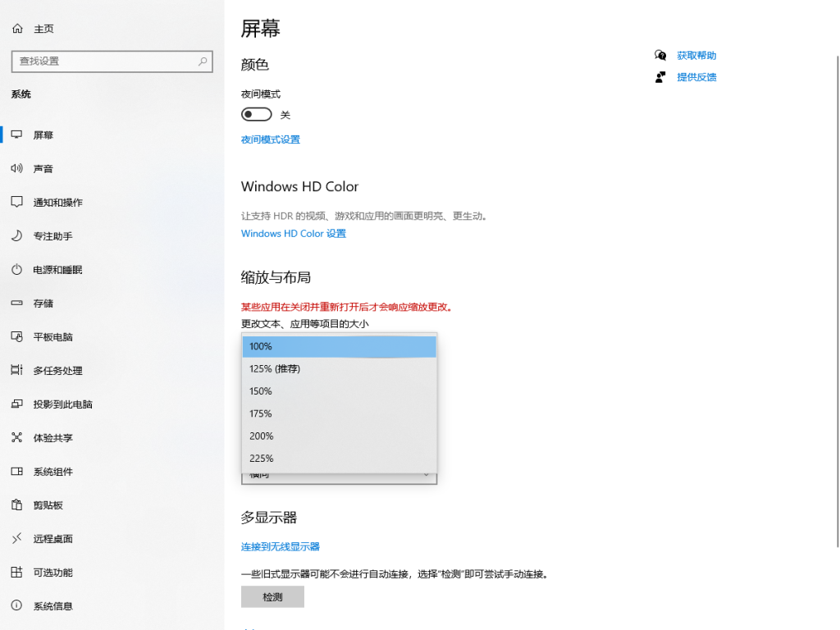Open 系统信息 settings label

53,606
